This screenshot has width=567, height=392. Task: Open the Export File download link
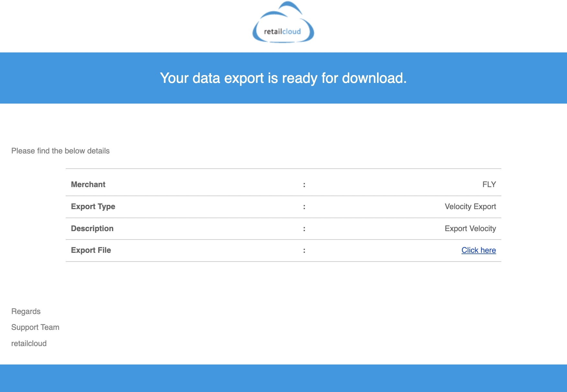478,250
